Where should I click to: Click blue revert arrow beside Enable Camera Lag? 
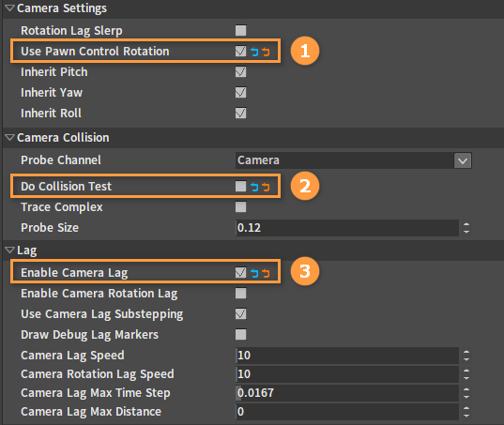click(254, 273)
